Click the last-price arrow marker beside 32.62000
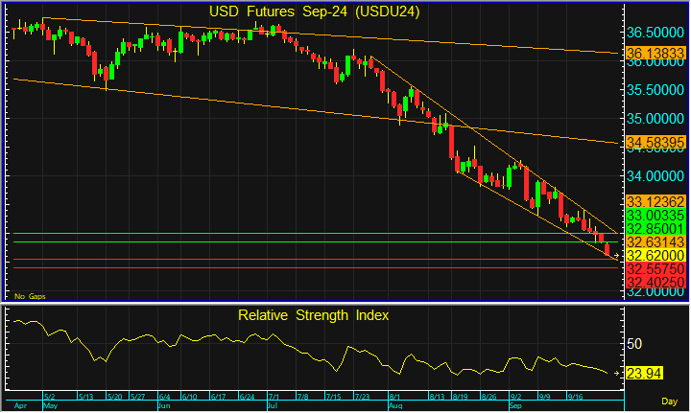 pyautogui.click(x=615, y=256)
